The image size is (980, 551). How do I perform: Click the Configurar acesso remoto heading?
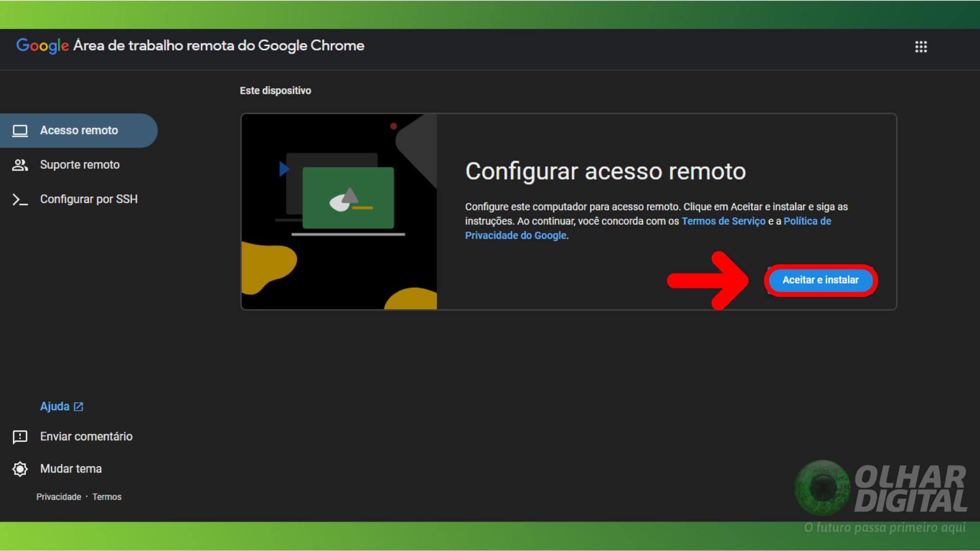pos(605,171)
